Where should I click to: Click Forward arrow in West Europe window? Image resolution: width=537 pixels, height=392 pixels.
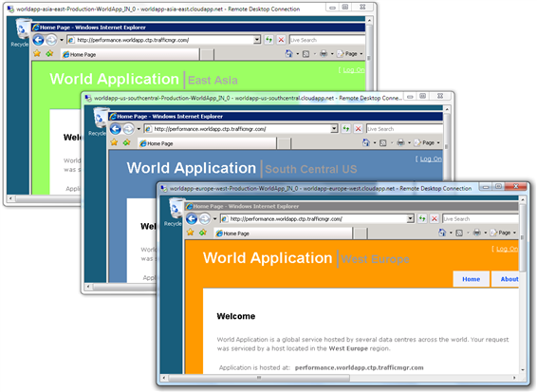point(204,218)
